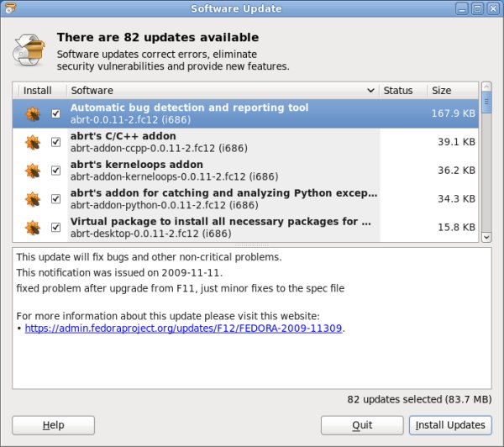
Task: Click scrollbar up arrow of update list
Action: tap(486, 87)
